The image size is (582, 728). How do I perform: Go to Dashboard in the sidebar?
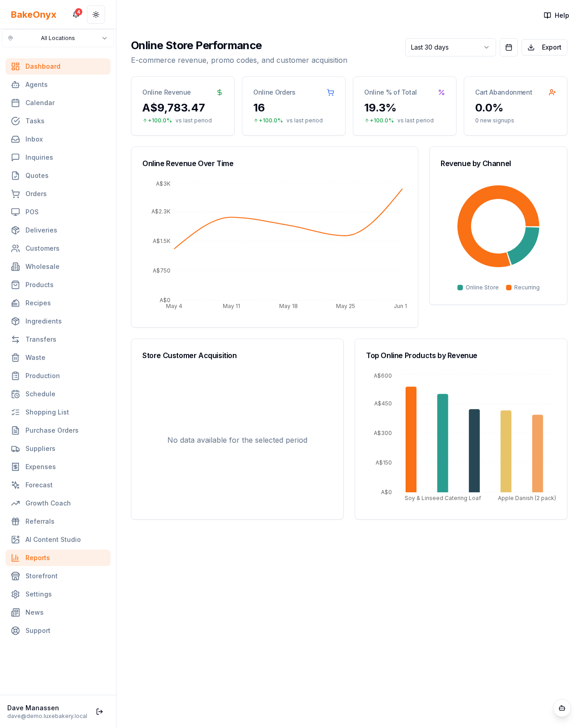58,66
